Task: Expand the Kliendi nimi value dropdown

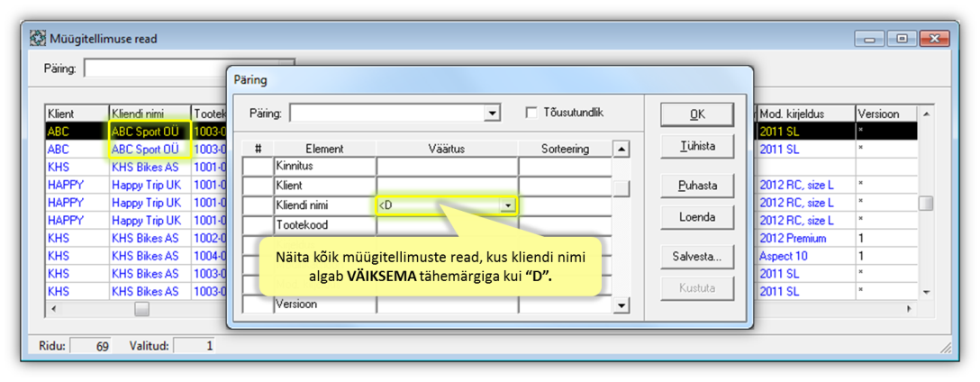Action: pos(509,205)
